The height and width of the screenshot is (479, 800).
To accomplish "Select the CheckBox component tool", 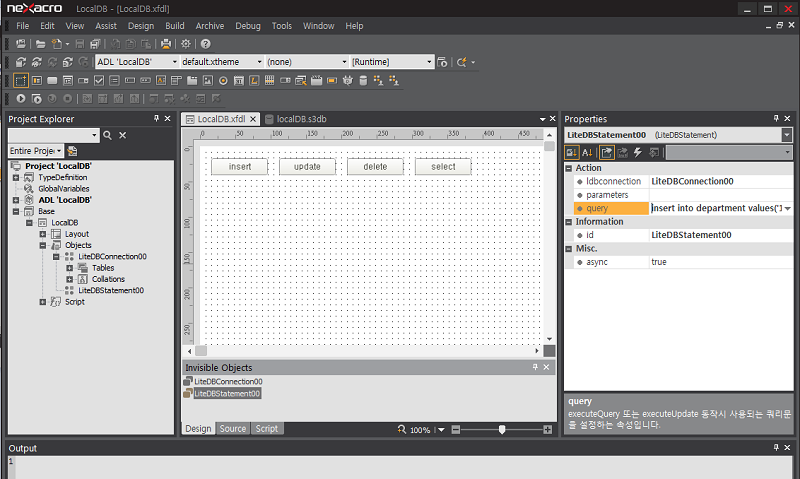I will click(99, 81).
